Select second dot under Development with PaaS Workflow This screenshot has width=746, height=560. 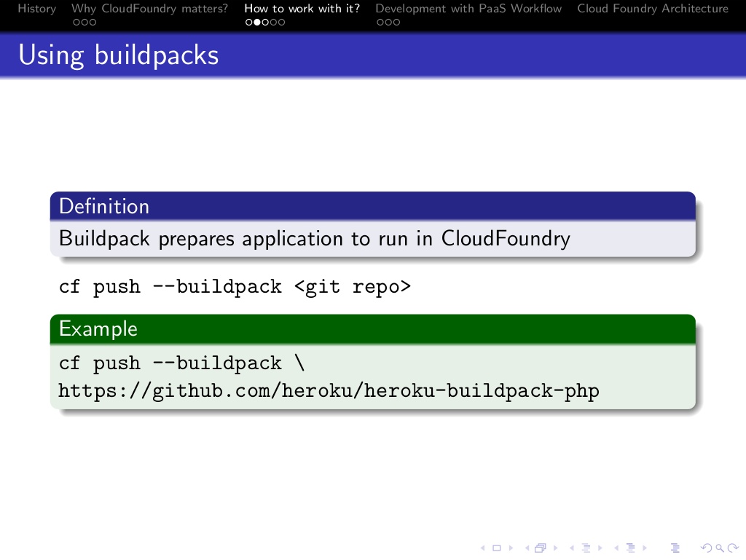tap(388, 22)
